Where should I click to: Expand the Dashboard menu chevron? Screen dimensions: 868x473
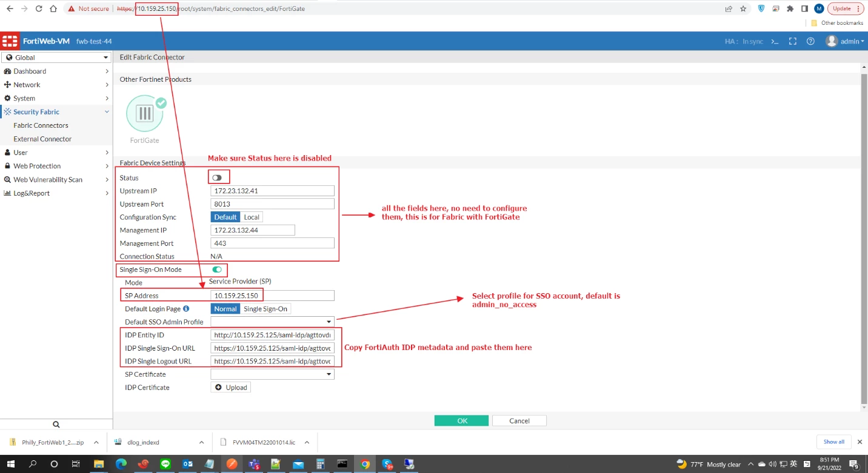(x=107, y=71)
